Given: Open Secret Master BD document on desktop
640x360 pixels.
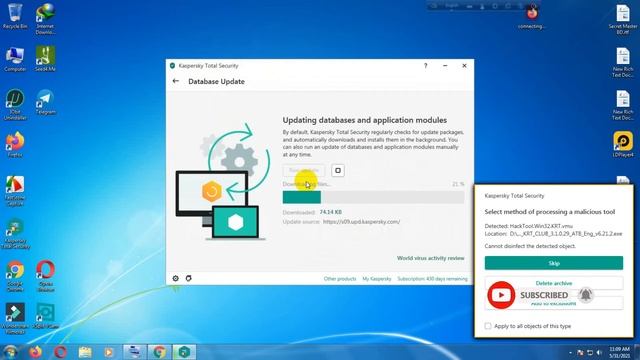Looking at the screenshot, I should coord(623,19).
